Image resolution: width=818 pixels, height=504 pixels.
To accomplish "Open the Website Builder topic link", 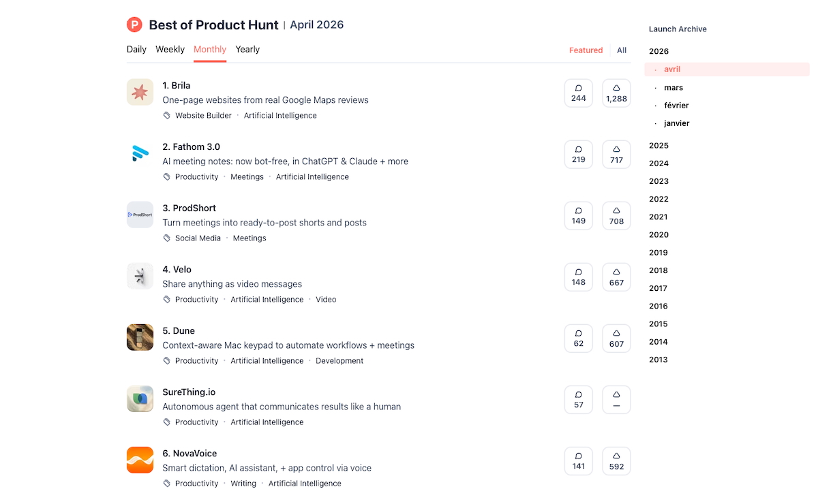I will click(x=203, y=116).
